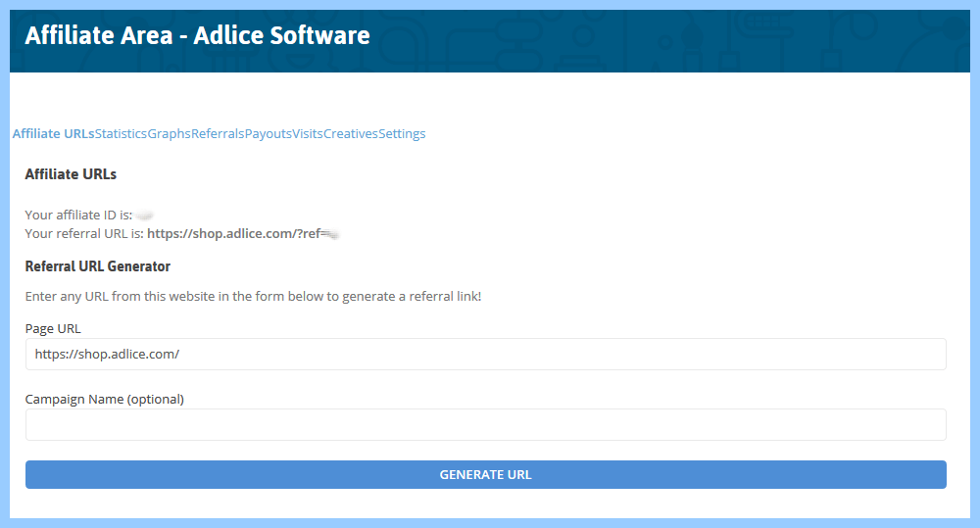Open the Affiliate URLs tab
Screen dimensions: 980x528
53,134
